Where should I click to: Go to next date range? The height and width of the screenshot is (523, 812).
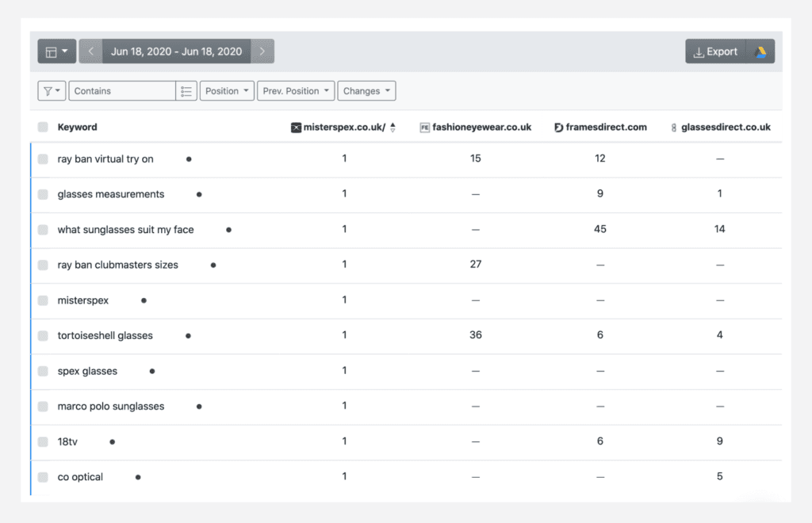[262, 52]
